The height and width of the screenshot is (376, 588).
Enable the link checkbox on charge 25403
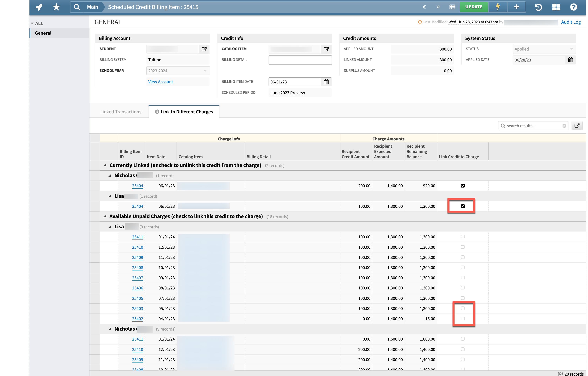pyautogui.click(x=463, y=308)
